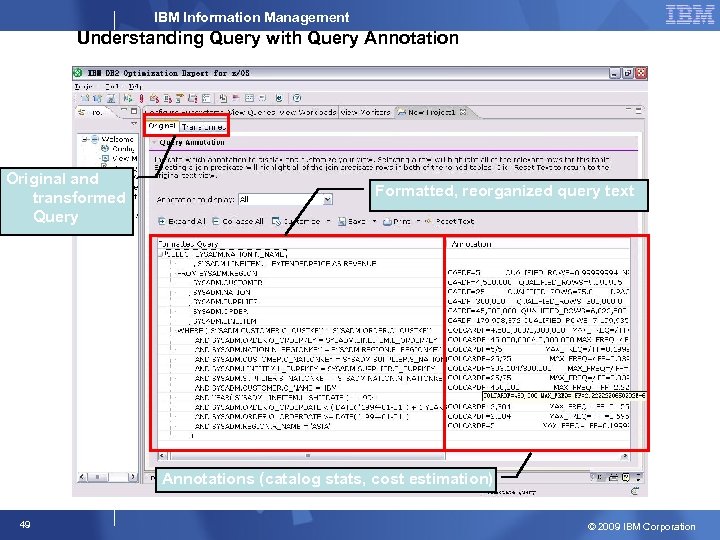Select the New Project1 editor tab
The image size is (720, 540).
coord(431,112)
